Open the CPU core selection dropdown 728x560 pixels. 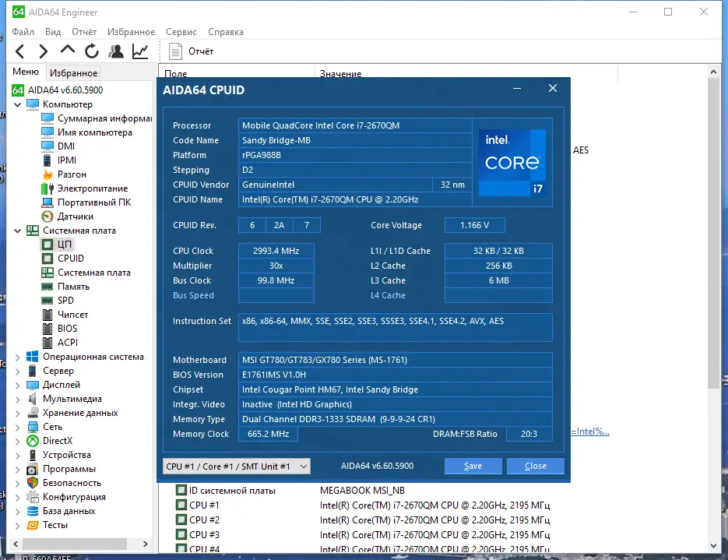[x=237, y=466]
